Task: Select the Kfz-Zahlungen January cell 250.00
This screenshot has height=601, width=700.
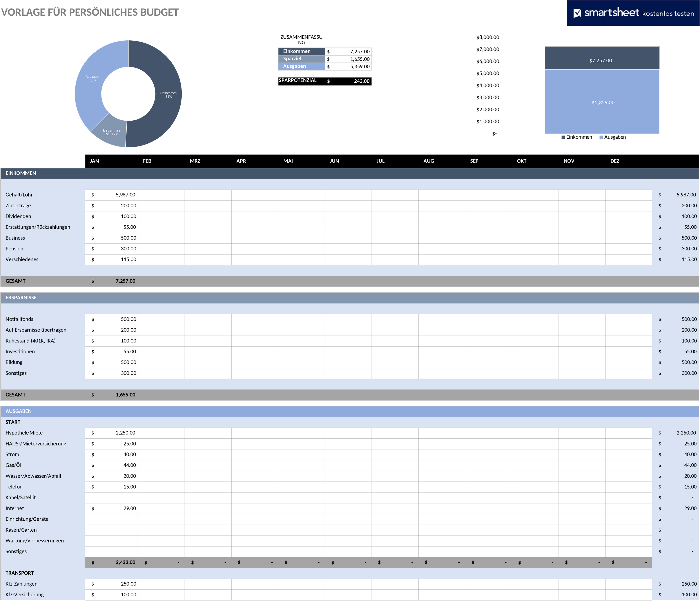Action: tap(111, 584)
